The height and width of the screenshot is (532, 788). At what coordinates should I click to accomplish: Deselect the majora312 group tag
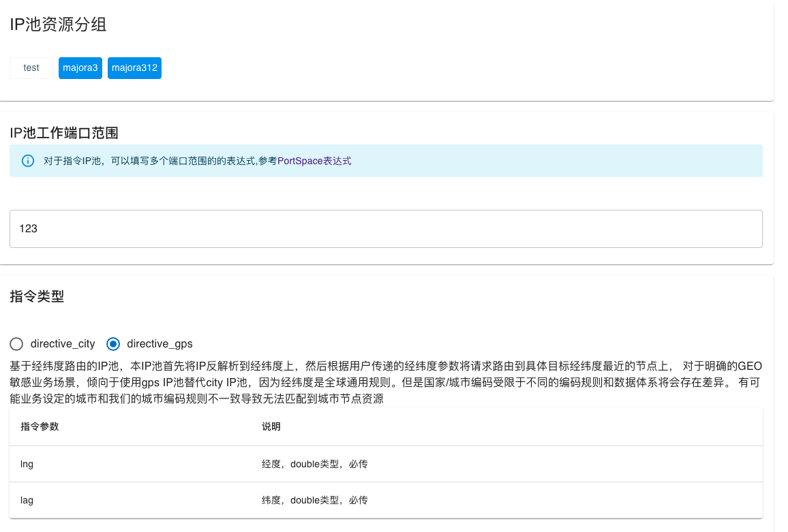click(134, 68)
